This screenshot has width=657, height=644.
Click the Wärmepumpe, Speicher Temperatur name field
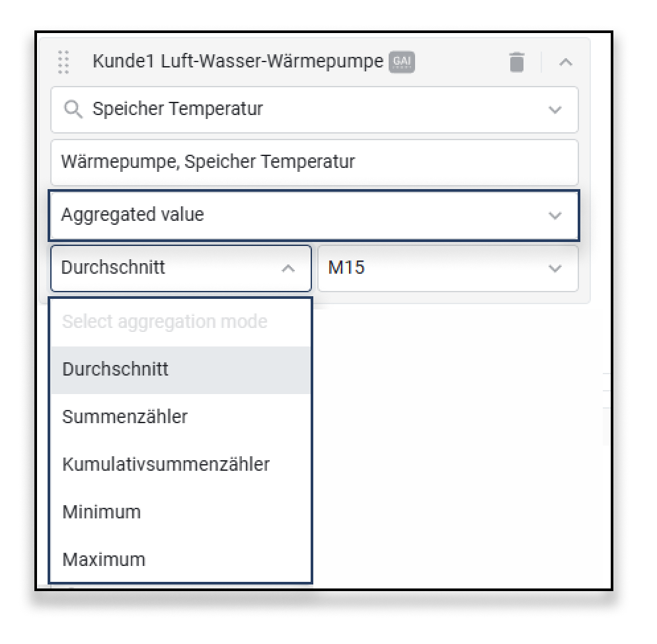[314, 162]
